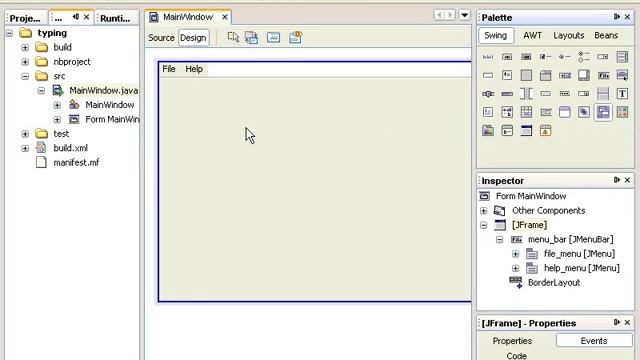640x360 pixels.
Task: Select the JLabel component in the palette
Action: coord(488,57)
